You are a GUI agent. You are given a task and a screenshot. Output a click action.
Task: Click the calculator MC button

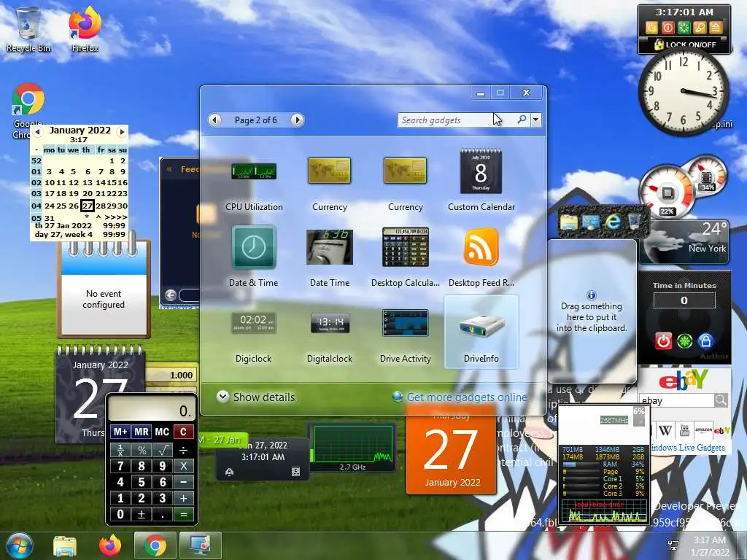point(162,432)
